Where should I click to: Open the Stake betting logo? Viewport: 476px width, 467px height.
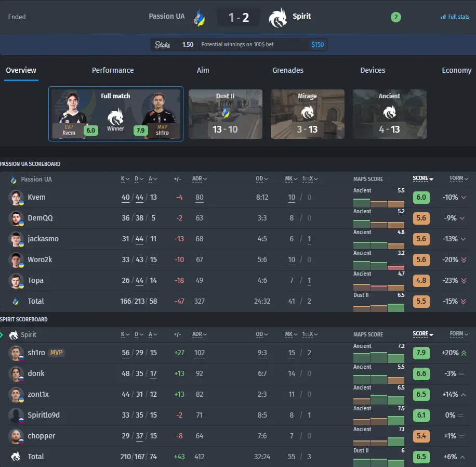pos(163,45)
